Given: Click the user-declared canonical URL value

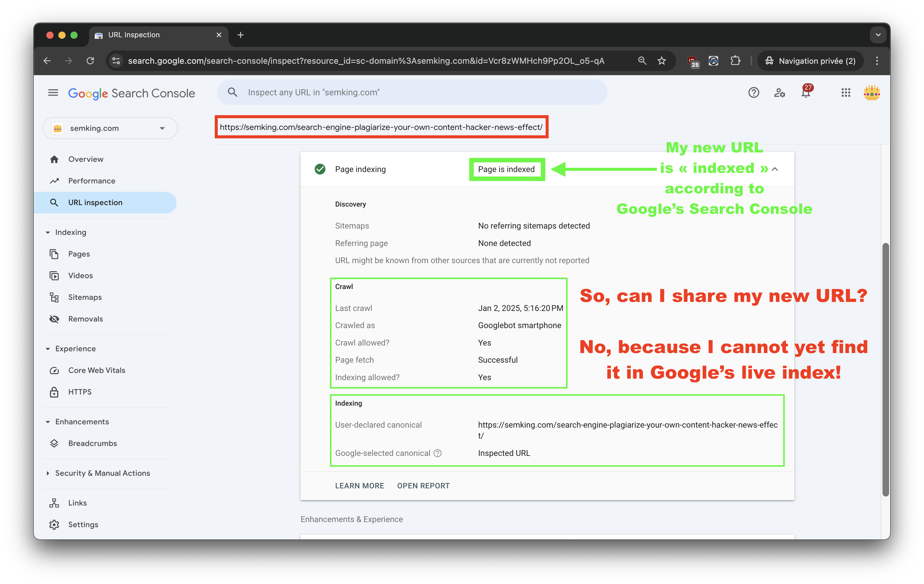Looking at the screenshot, I should 627,430.
